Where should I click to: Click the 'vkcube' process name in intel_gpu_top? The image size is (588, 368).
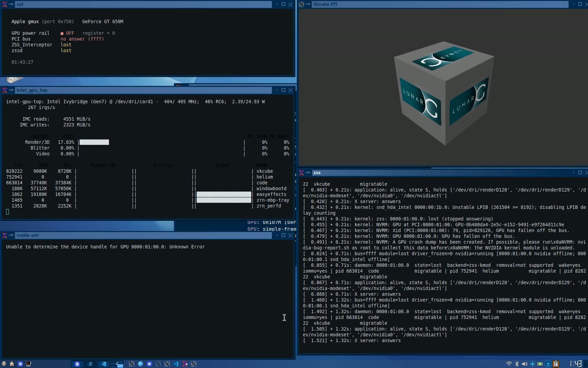pyautogui.click(x=265, y=171)
